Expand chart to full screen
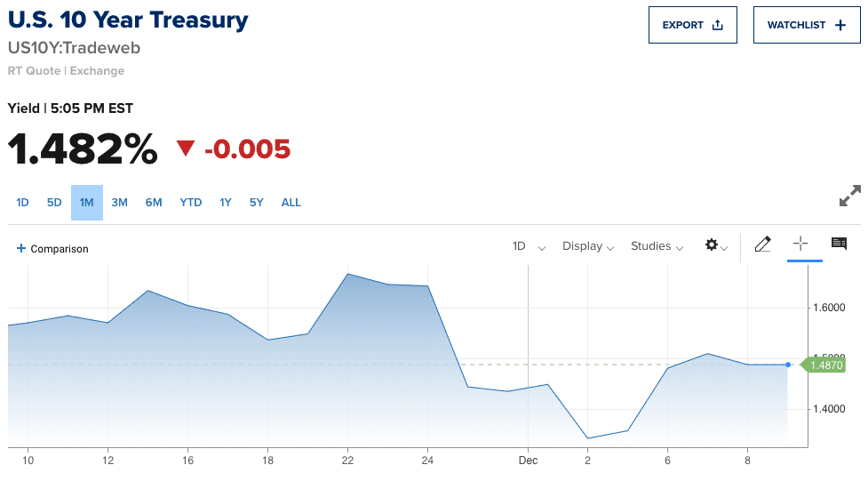868x489 pixels. tap(849, 196)
